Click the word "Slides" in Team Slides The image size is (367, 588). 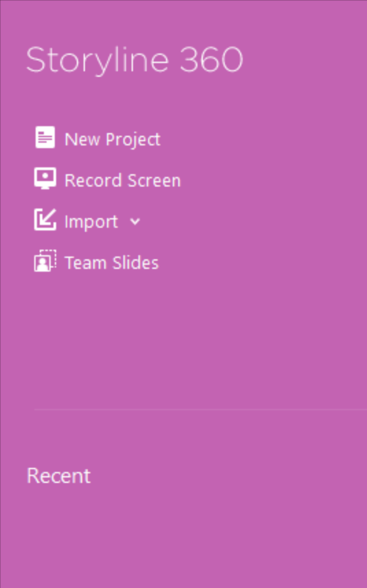click(135, 263)
